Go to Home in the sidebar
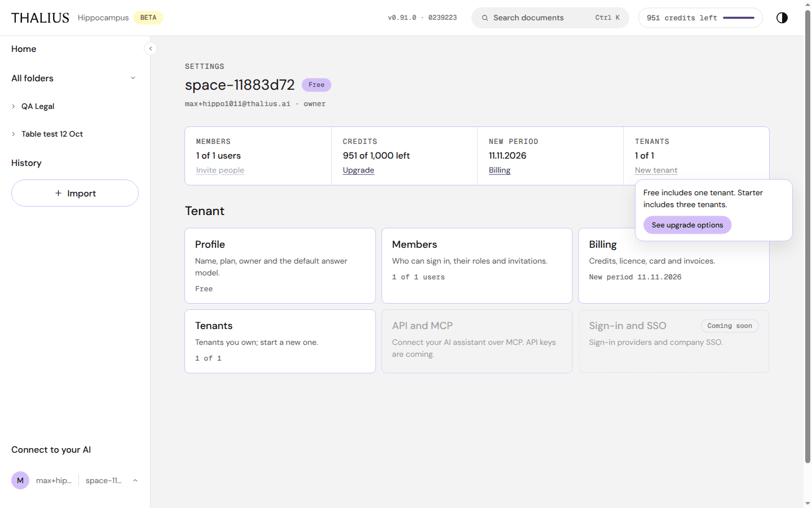812x508 pixels. click(x=24, y=49)
